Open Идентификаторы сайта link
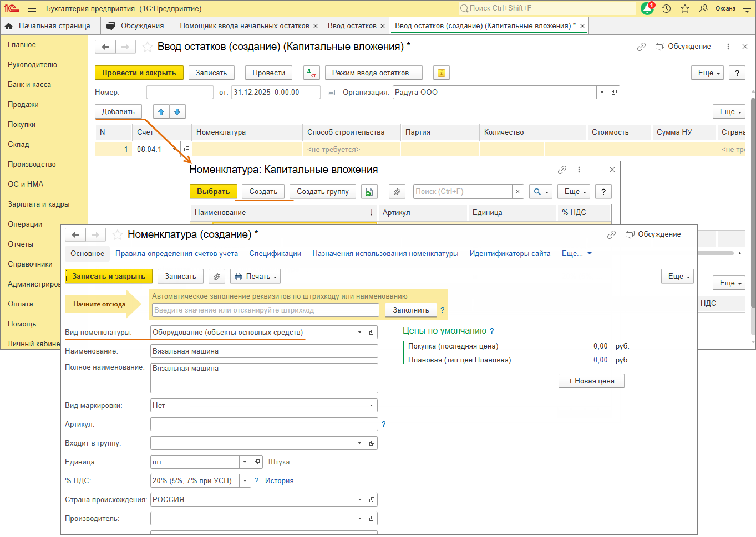 [510, 254]
